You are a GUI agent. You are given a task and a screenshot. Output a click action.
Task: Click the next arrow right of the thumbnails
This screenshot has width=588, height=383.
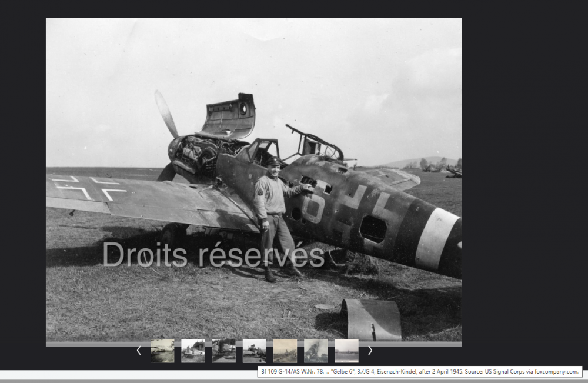pyautogui.click(x=370, y=351)
